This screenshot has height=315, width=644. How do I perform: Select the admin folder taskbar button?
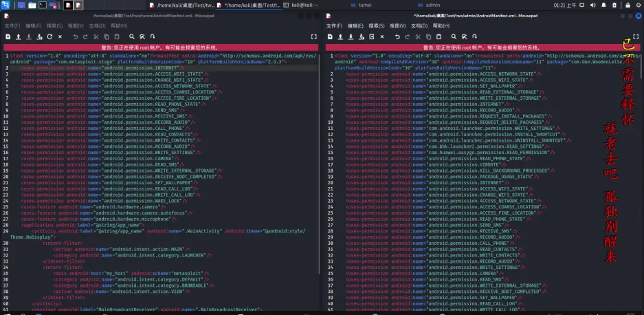click(430, 5)
